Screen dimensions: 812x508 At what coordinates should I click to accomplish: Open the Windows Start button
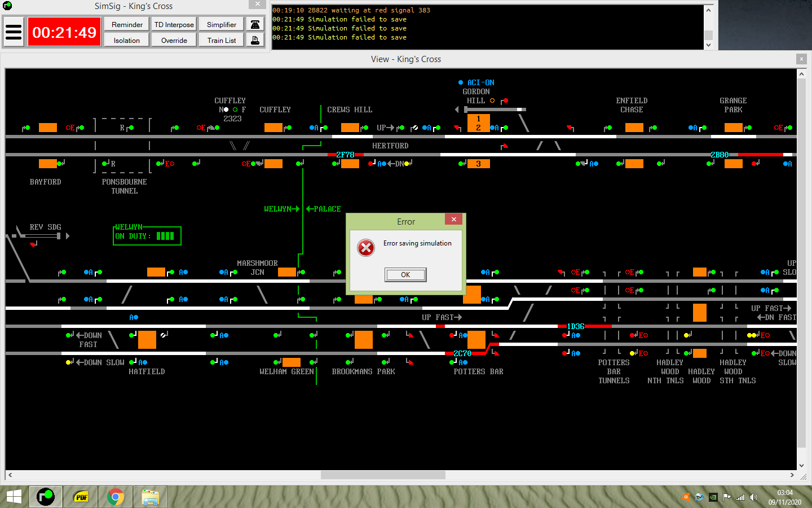click(14, 497)
